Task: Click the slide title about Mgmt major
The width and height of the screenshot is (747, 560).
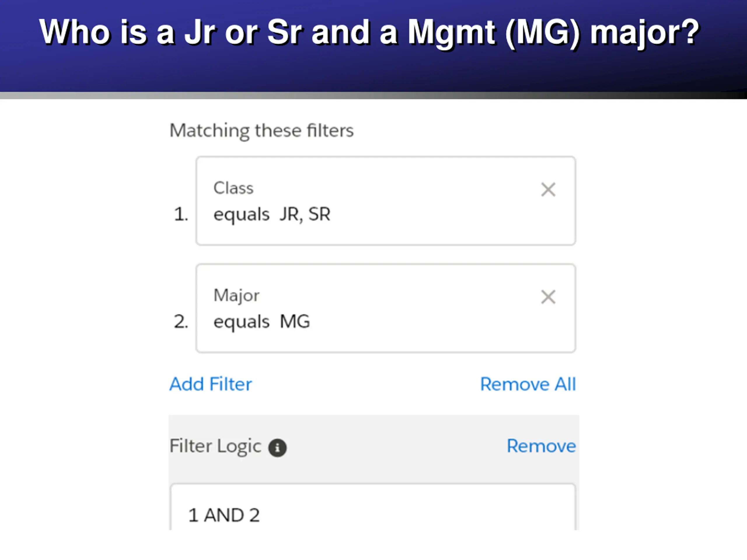Action: pos(369,32)
